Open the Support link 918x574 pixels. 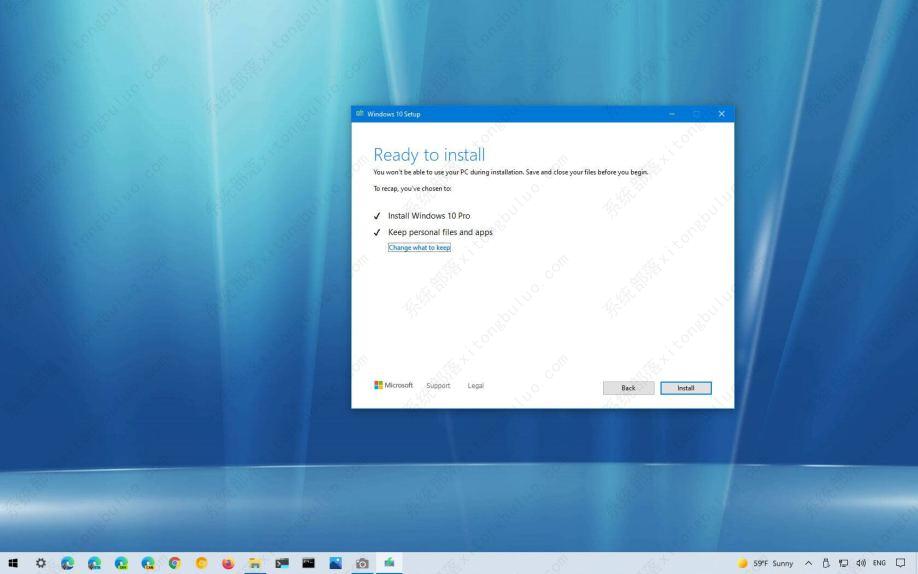438,386
